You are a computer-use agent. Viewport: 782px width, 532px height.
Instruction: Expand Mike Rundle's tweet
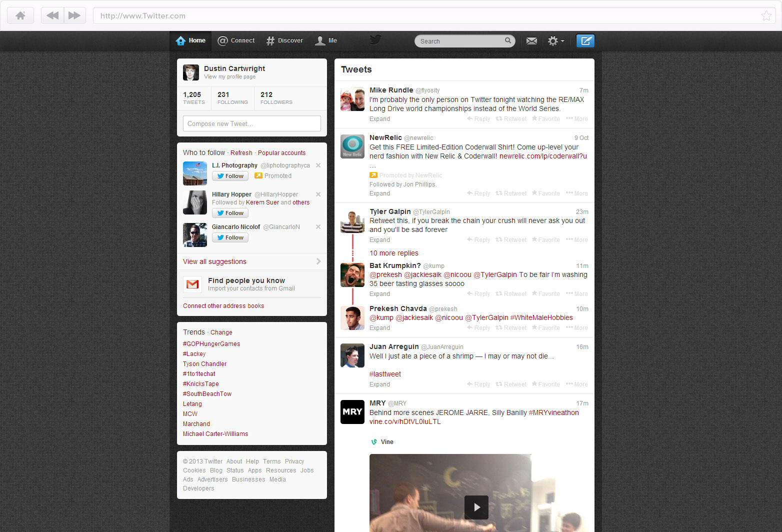[x=379, y=119]
